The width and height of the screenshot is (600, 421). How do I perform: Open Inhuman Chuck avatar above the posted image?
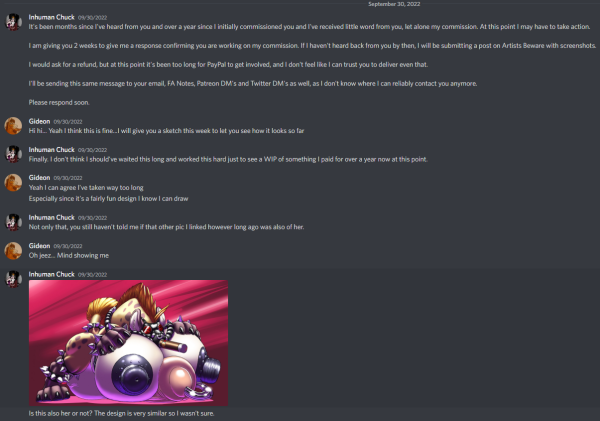(13, 279)
